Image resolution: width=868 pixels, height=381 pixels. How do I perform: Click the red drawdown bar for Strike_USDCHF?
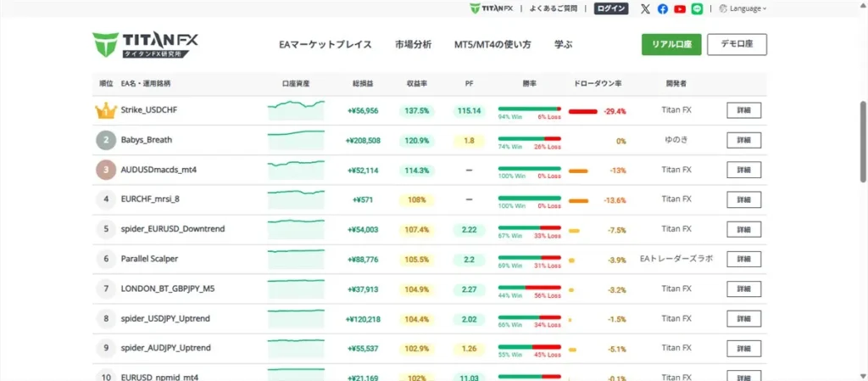pos(583,111)
